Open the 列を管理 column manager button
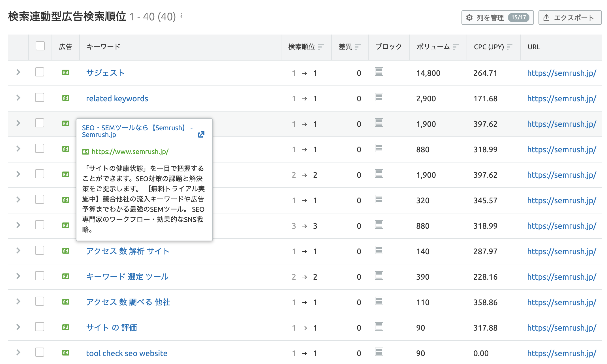 pyautogui.click(x=497, y=18)
